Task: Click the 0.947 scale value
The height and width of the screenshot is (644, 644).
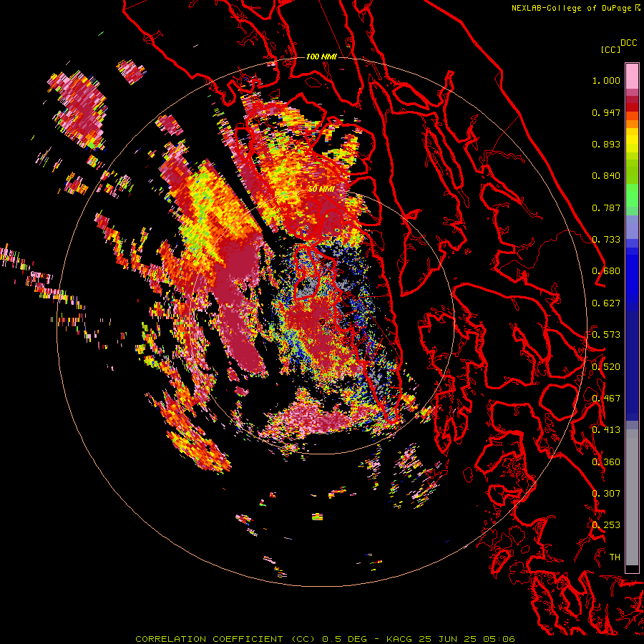Action: (x=606, y=112)
